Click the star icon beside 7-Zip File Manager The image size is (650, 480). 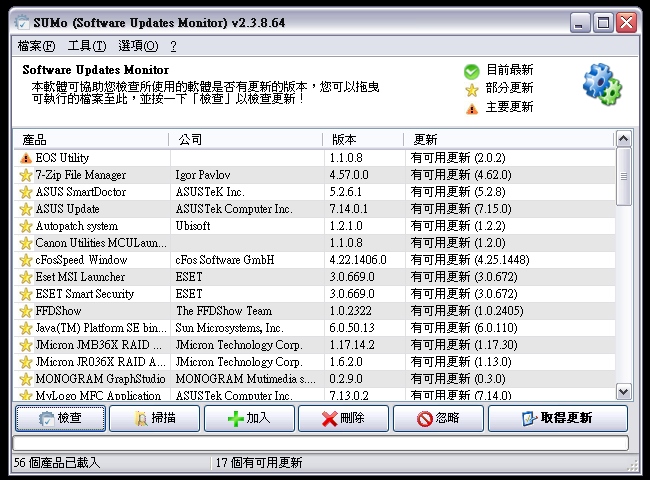click(x=26, y=175)
